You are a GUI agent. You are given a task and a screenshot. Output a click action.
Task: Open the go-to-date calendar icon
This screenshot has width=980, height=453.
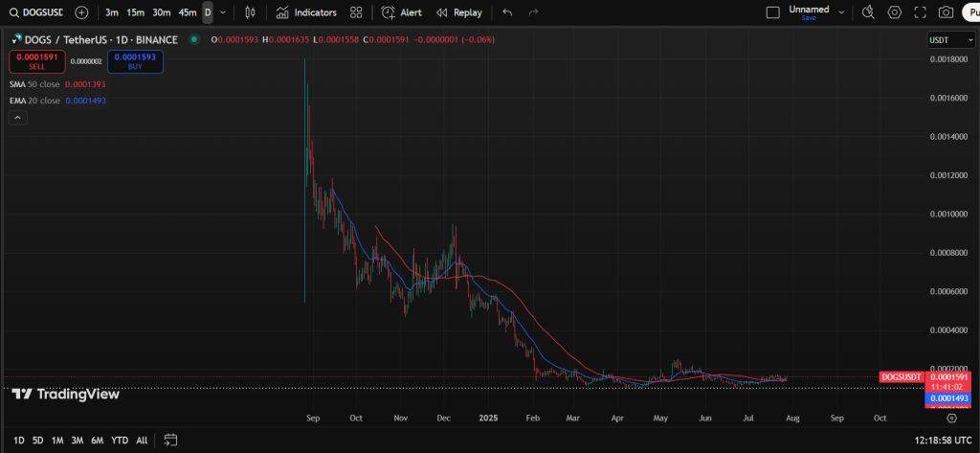170,441
